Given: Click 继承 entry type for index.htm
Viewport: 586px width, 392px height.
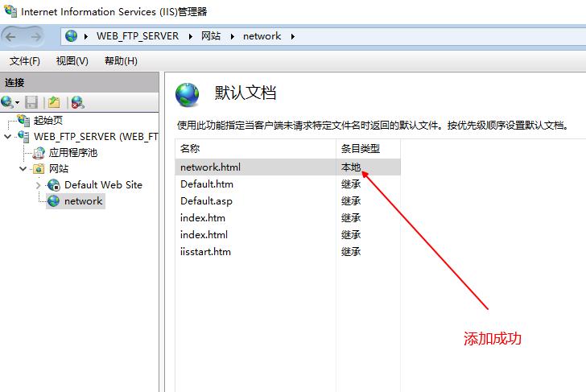Looking at the screenshot, I should [x=351, y=217].
